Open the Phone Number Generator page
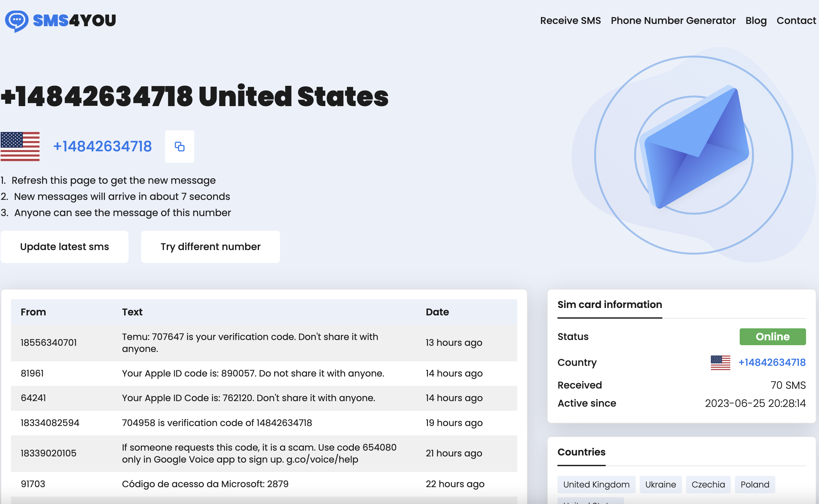Viewport: 819px width, 504px height. (673, 21)
